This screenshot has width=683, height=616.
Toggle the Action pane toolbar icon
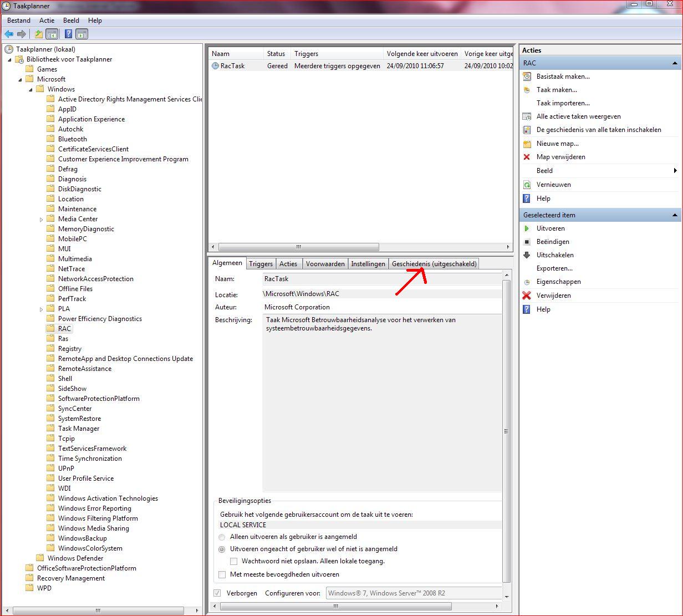pos(82,34)
